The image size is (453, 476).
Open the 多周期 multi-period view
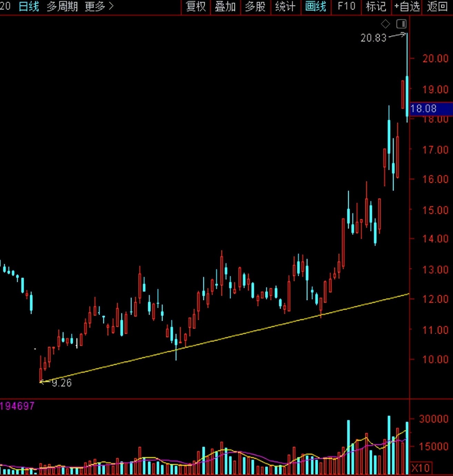[x=62, y=7]
